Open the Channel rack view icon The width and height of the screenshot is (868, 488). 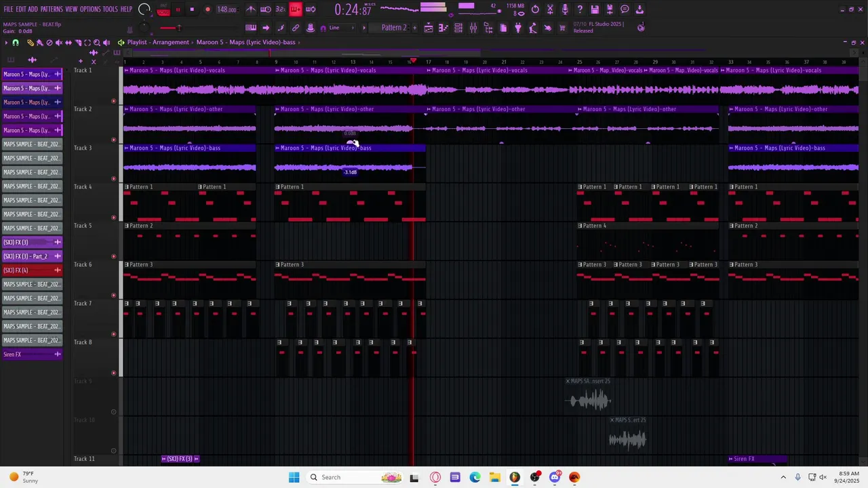[x=458, y=28]
